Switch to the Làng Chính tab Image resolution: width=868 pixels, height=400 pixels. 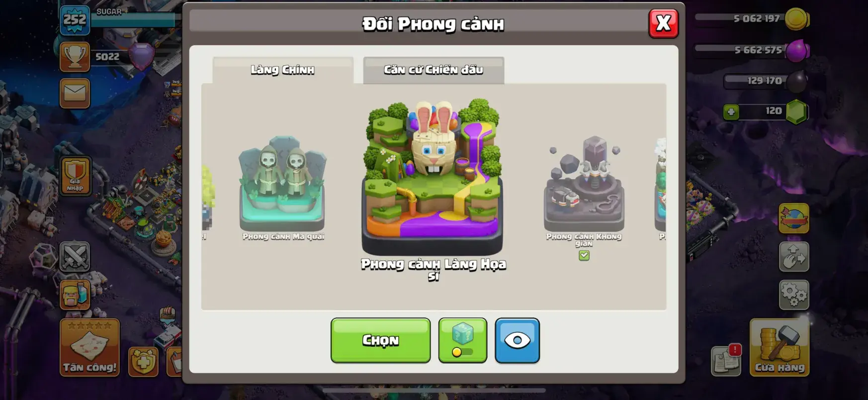click(x=283, y=70)
